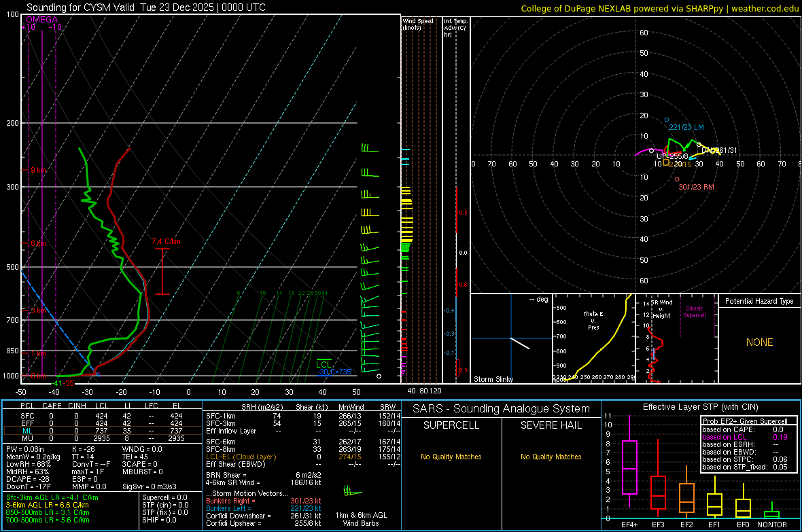
Task: Click the Wind Speed (knots) panel header
Action: [x=418, y=24]
